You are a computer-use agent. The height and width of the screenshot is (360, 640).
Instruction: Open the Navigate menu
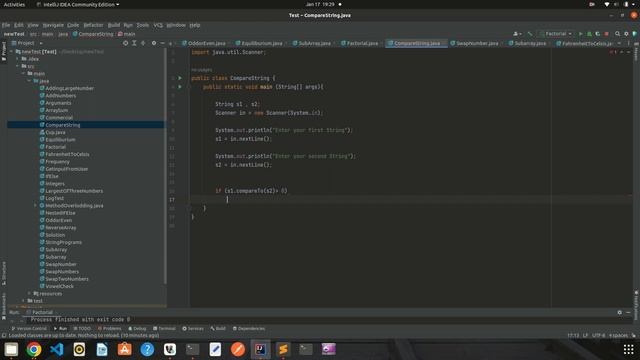click(x=53, y=25)
